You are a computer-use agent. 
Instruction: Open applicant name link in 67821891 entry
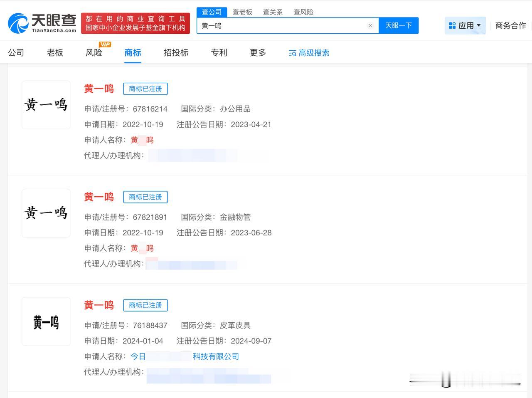point(142,248)
